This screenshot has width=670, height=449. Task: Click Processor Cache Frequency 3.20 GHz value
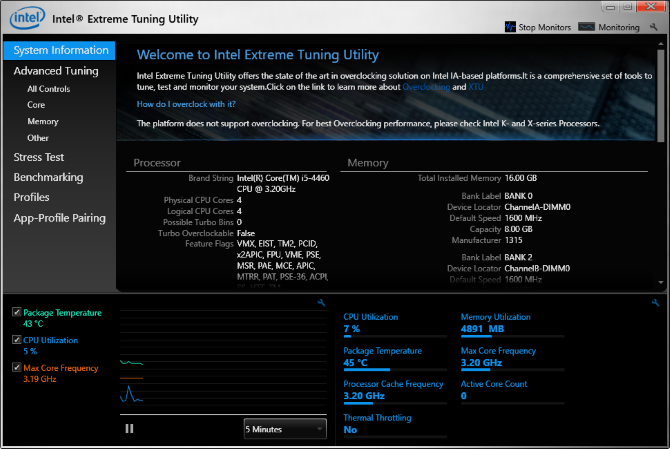[364, 396]
